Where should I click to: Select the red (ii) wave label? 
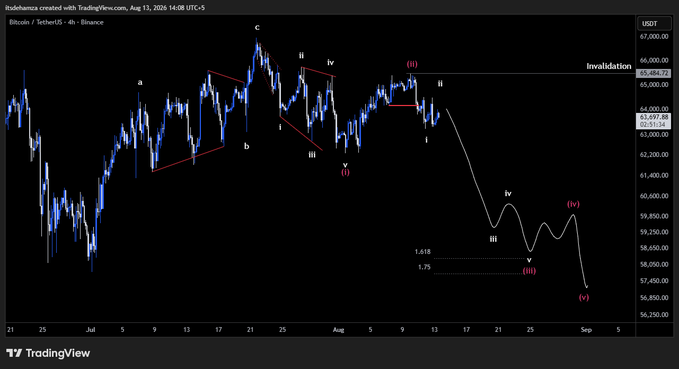click(412, 64)
